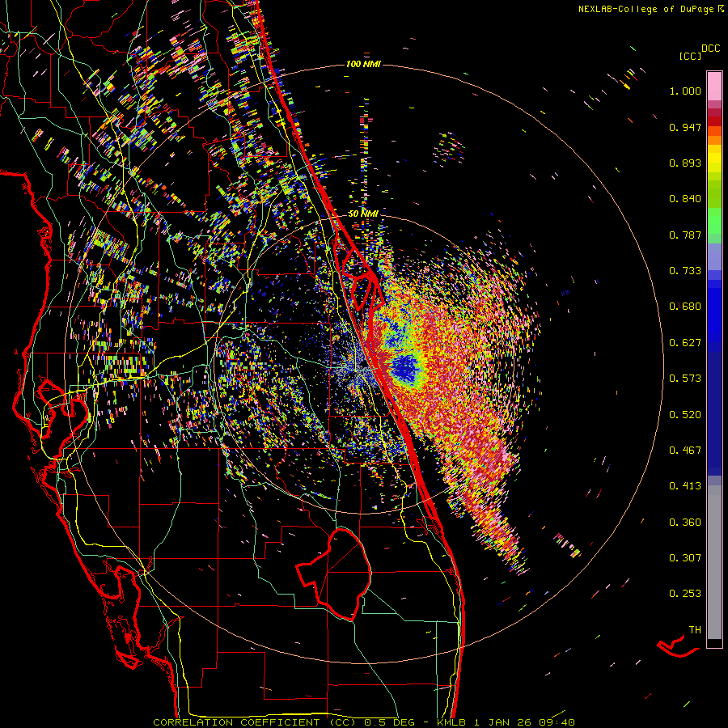The height and width of the screenshot is (728, 728).
Task: Select the 0.893 scale value
Action: pos(685,163)
